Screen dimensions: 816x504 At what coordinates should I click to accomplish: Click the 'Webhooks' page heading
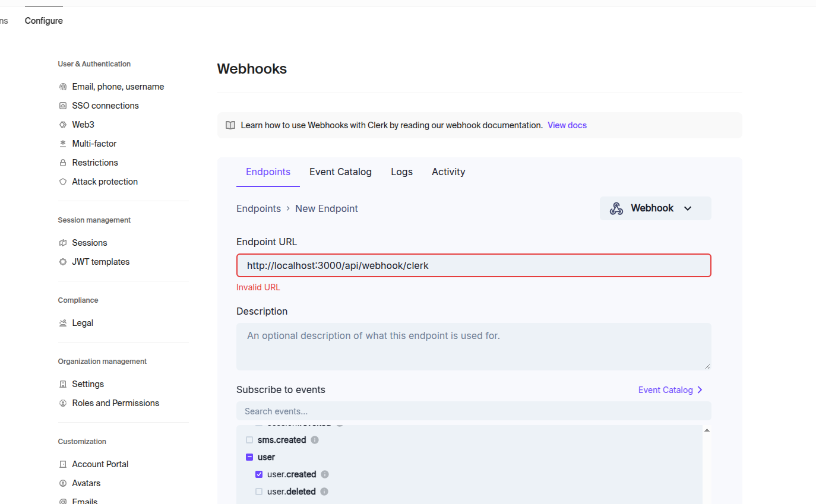click(x=252, y=69)
